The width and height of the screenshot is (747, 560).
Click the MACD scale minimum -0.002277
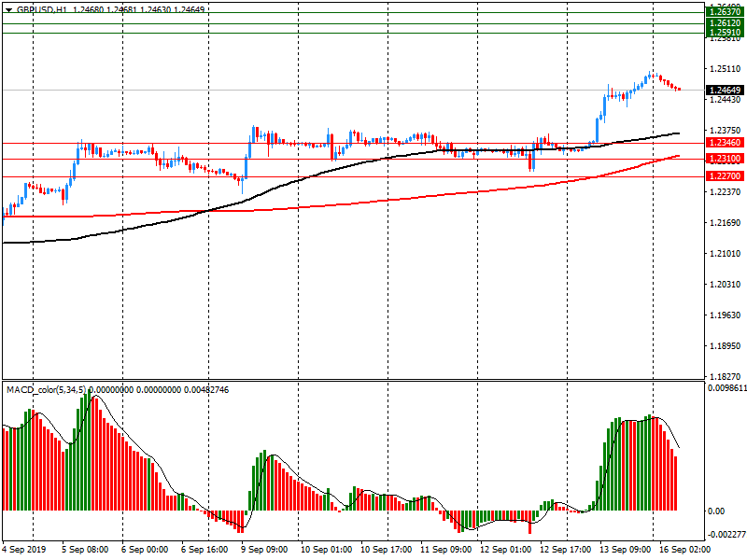point(726,535)
